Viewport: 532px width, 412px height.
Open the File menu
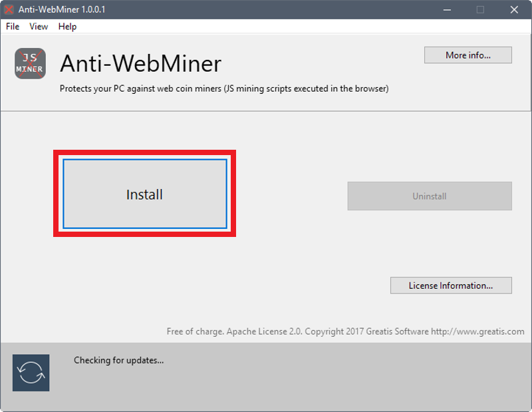pos(13,27)
